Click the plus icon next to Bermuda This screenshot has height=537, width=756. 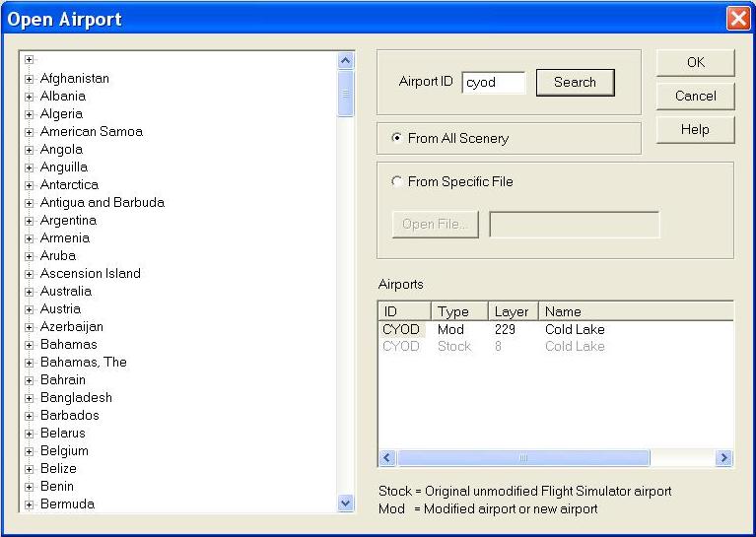point(30,504)
